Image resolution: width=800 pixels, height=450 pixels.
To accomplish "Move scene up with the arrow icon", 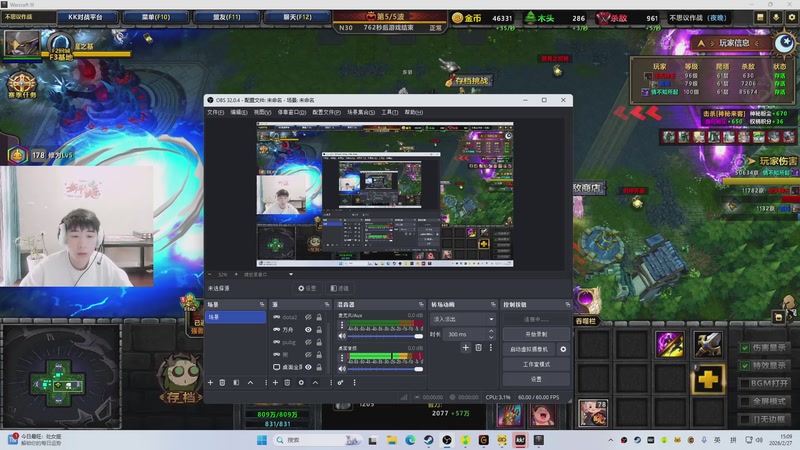I will [x=251, y=382].
